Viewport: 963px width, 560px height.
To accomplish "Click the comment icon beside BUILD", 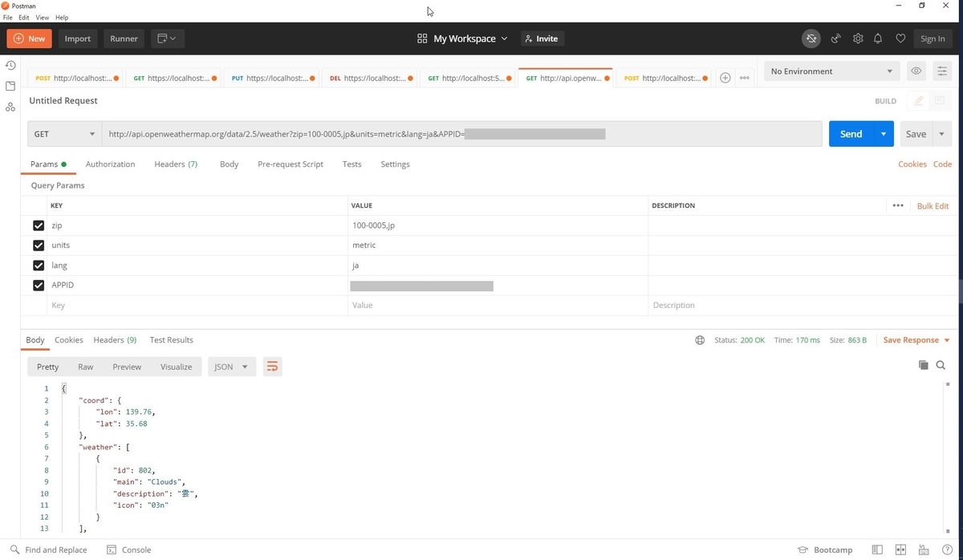I will pyautogui.click(x=940, y=101).
